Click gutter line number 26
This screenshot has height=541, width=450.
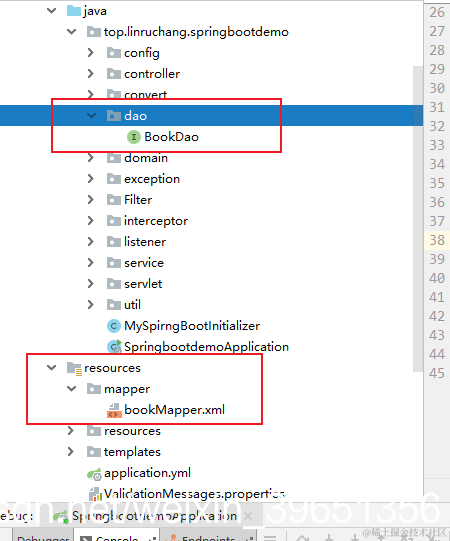coord(437,12)
